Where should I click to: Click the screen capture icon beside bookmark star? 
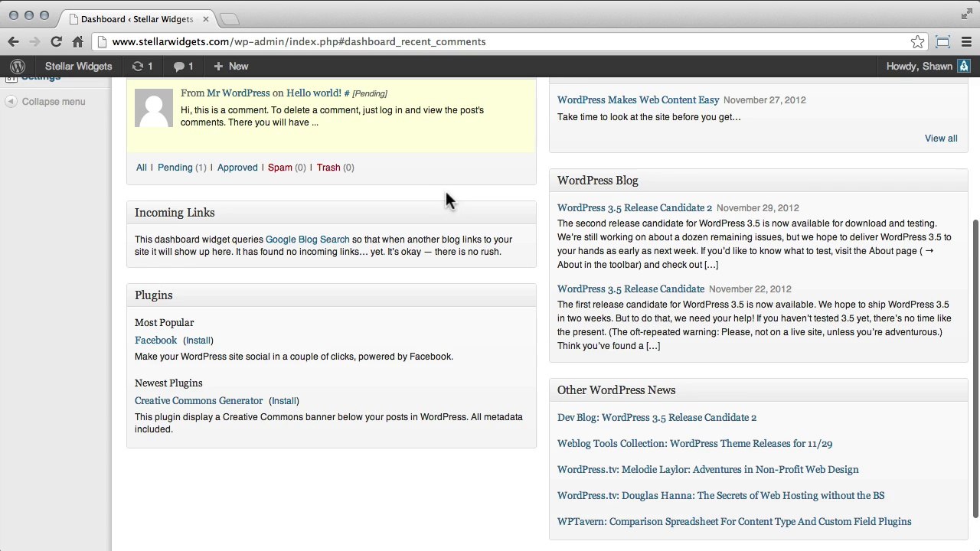(x=942, y=42)
